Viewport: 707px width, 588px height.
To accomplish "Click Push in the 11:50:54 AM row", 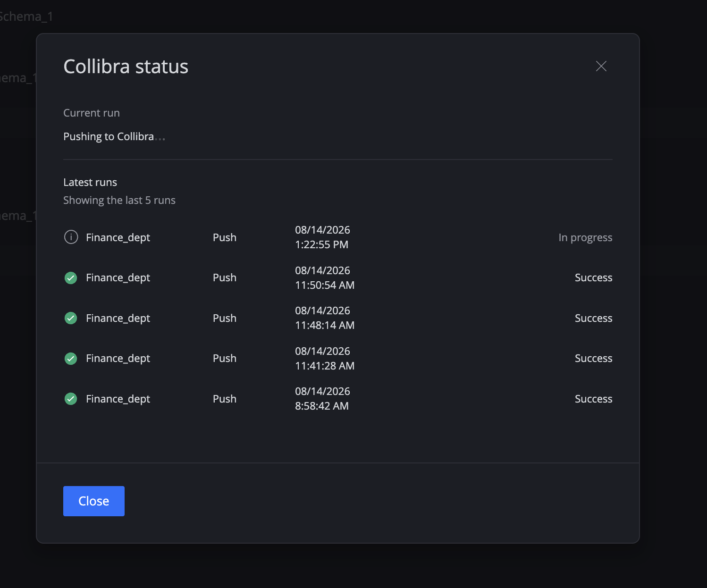I will 225,277.
